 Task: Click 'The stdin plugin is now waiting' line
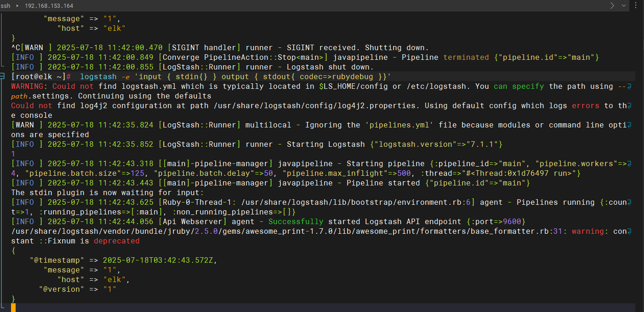point(107,193)
